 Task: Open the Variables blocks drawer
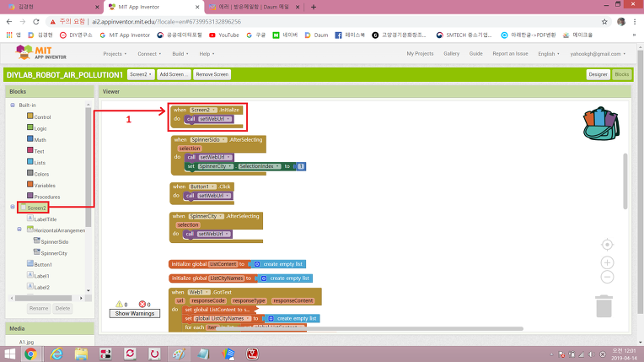point(41,185)
